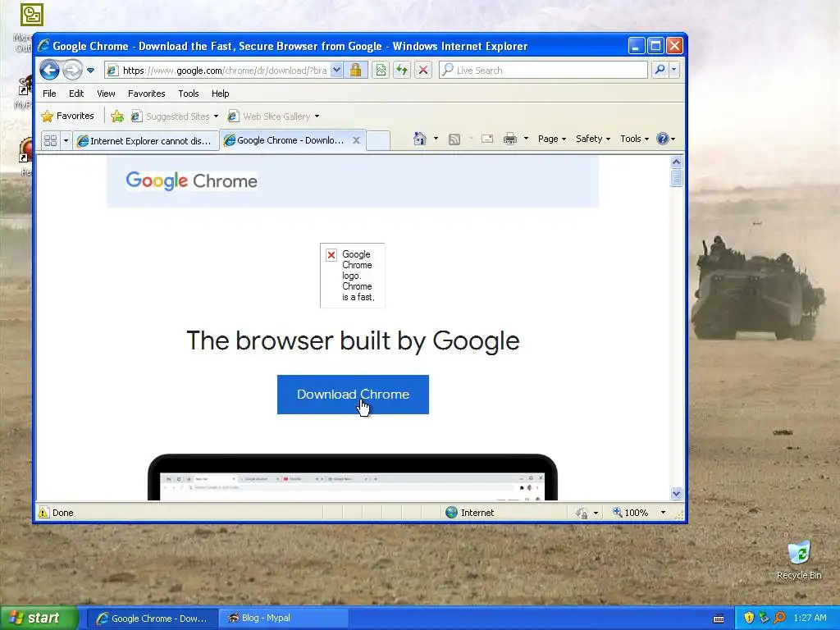The image size is (840, 630).
Task: Click the broken Chrome logo image
Action: (353, 276)
